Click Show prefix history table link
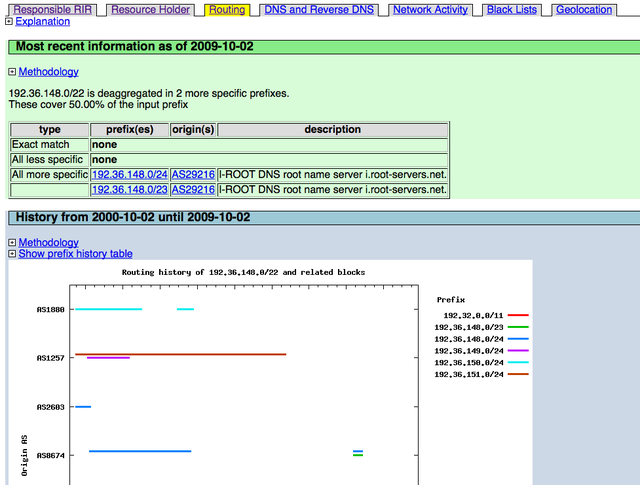The image size is (640, 485). click(x=76, y=254)
